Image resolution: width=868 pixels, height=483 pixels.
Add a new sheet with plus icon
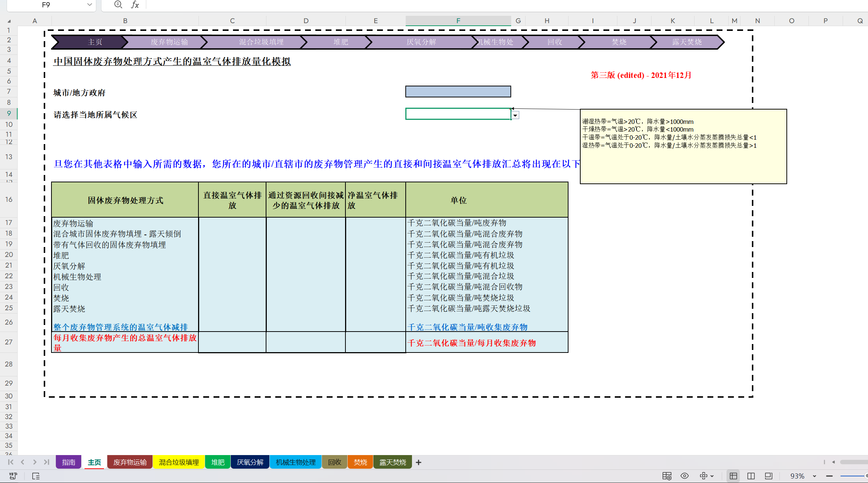click(x=419, y=462)
